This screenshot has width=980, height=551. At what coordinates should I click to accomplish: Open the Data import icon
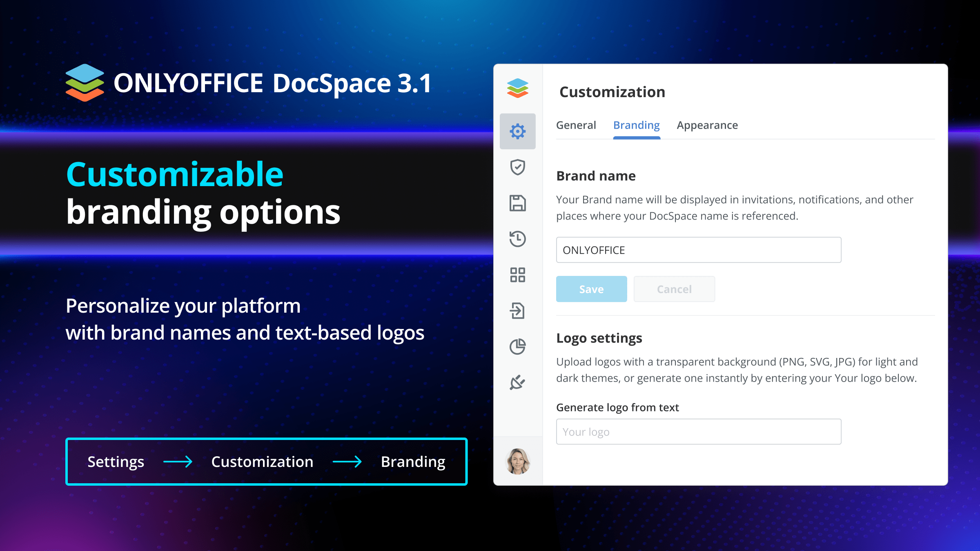tap(517, 311)
